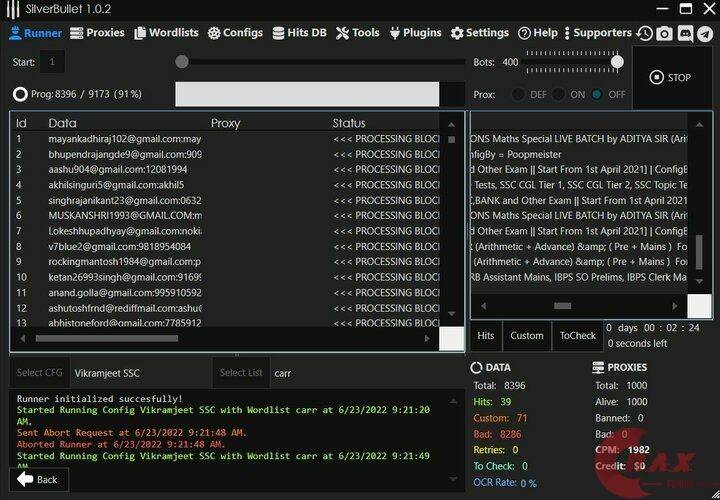Image resolution: width=720 pixels, height=500 pixels.
Task: Select the OFF proxy mode radio
Action: click(597, 95)
